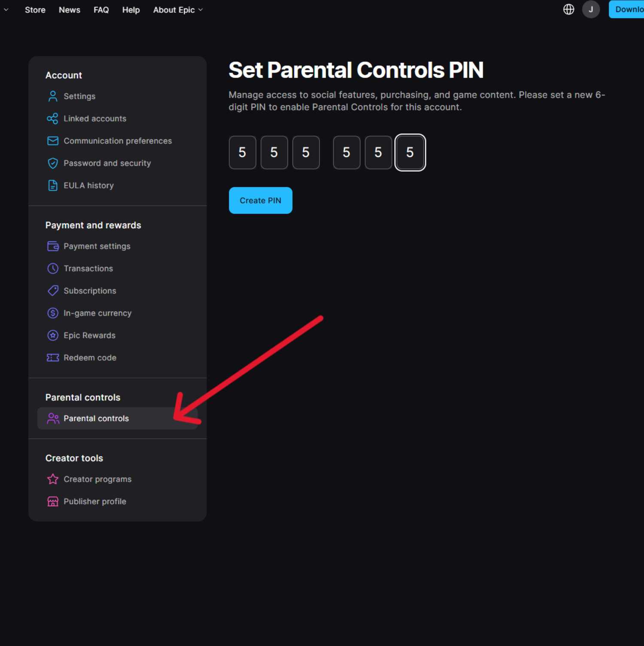Viewport: 644px width, 646px height.
Task: Click the Help menu item
Action: click(131, 9)
